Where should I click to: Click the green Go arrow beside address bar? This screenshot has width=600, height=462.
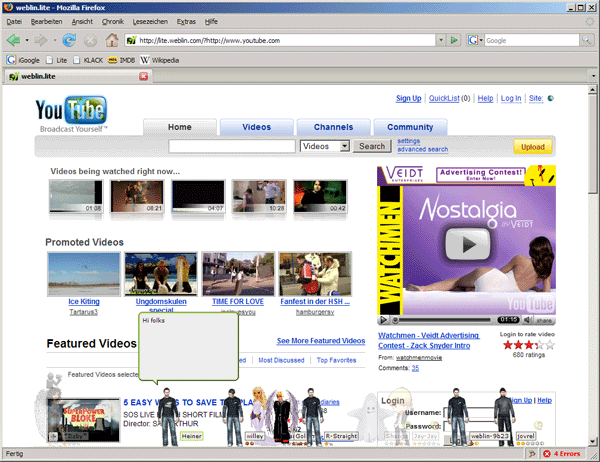[454, 40]
